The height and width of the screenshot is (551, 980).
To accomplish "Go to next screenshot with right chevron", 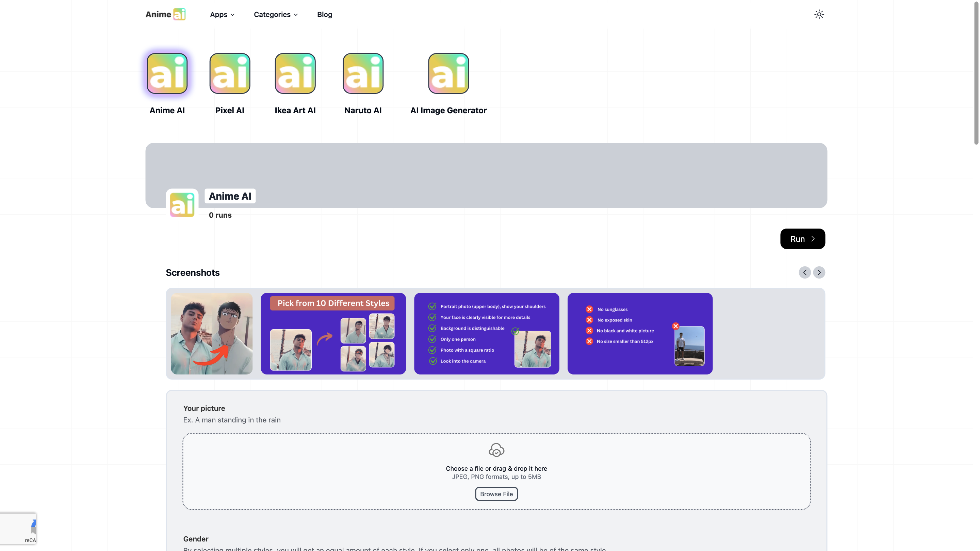I will 819,272.
